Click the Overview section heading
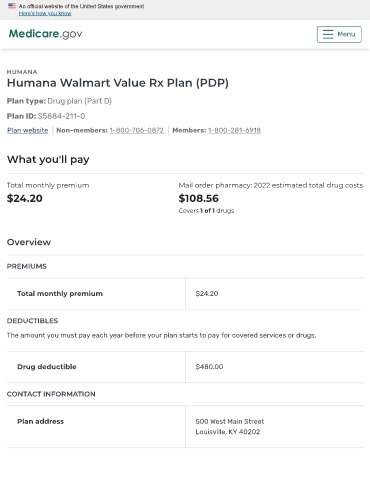The image size is (370, 480). coord(29,242)
